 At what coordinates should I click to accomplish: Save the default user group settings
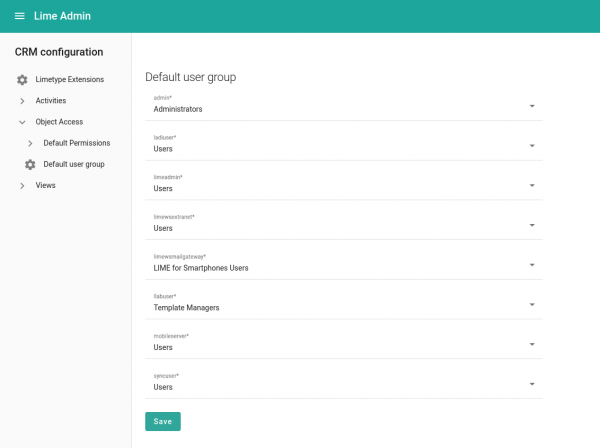(x=162, y=422)
